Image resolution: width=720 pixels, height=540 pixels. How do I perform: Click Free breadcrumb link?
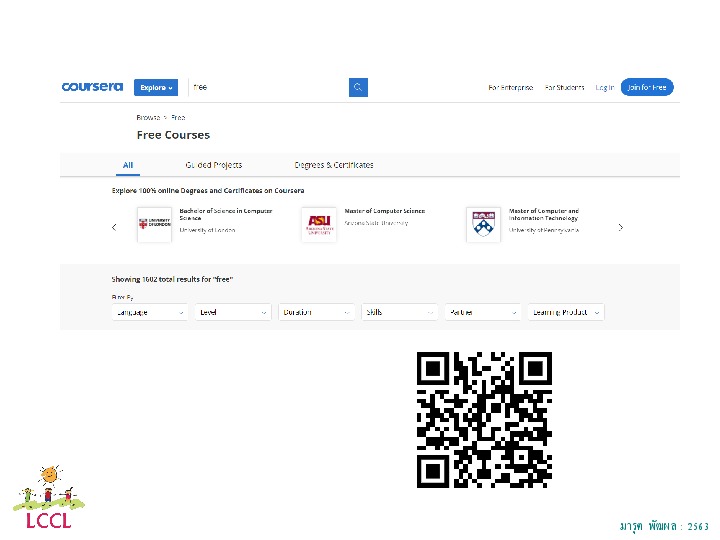click(x=178, y=118)
